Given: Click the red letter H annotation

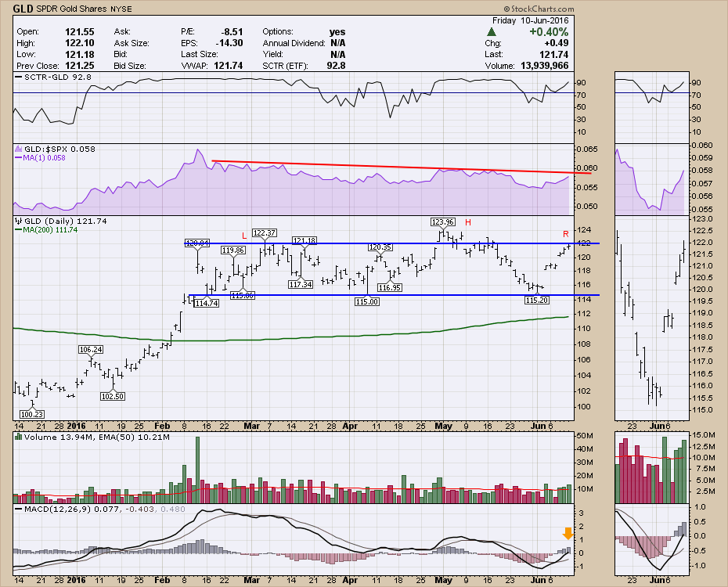Looking at the screenshot, I should click(468, 223).
